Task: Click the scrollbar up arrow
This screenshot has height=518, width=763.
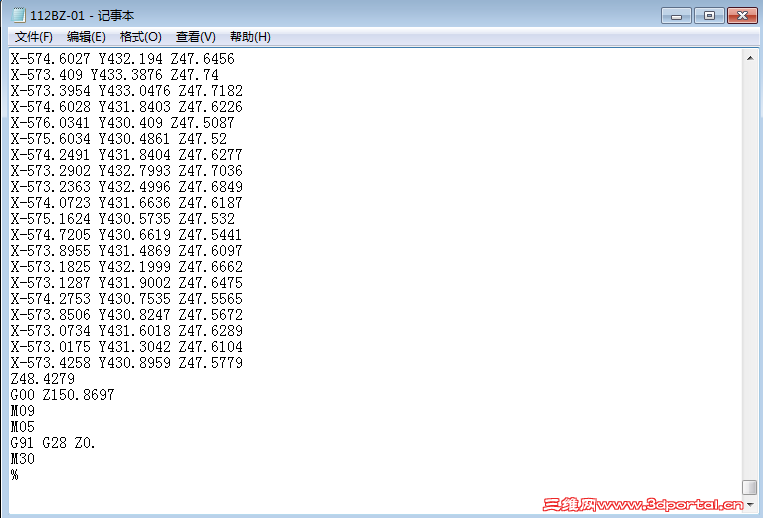Action: (750, 58)
